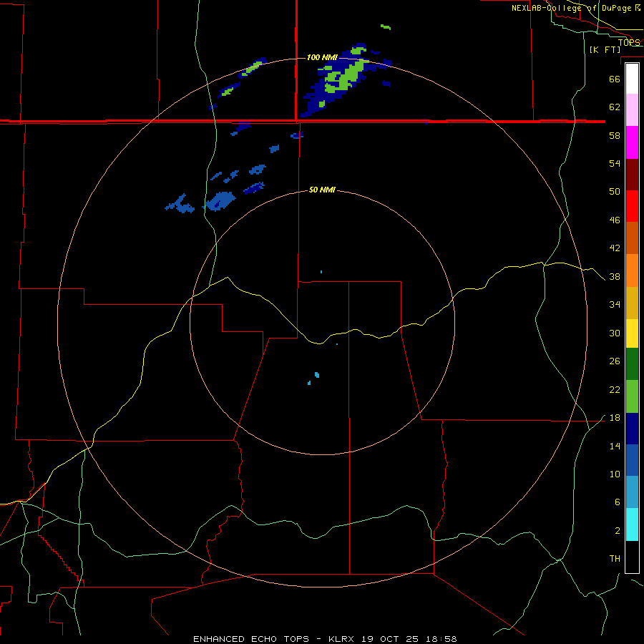
Task: Click the "TH" threshold label
Action: pyautogui.click(x=615, y=559)
